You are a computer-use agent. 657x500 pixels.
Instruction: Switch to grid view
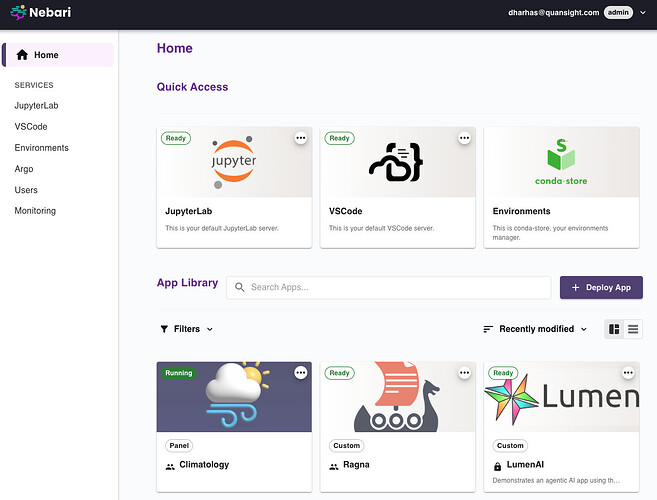click(614, 329)
